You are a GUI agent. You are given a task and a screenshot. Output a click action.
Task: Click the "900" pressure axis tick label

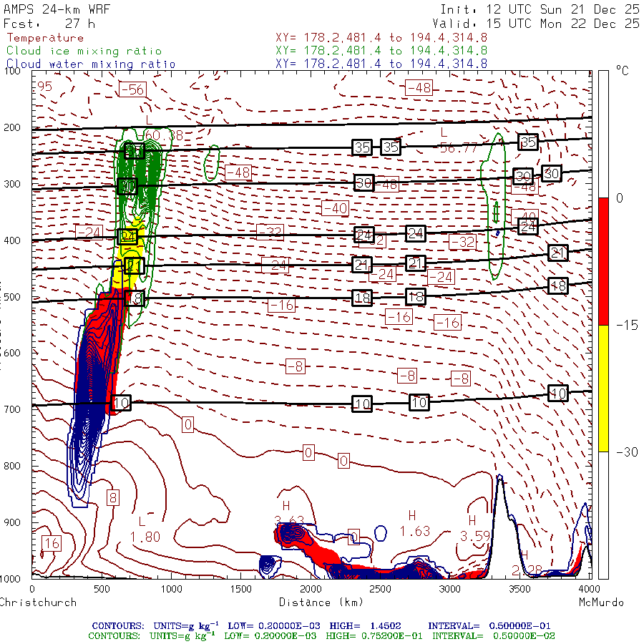[x=12, y=522]
